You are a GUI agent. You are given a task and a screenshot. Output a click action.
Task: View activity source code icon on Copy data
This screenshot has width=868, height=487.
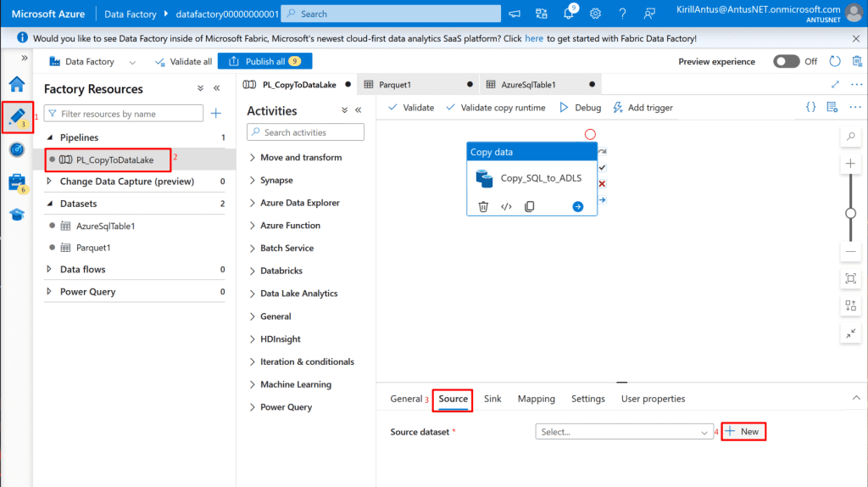506,206
